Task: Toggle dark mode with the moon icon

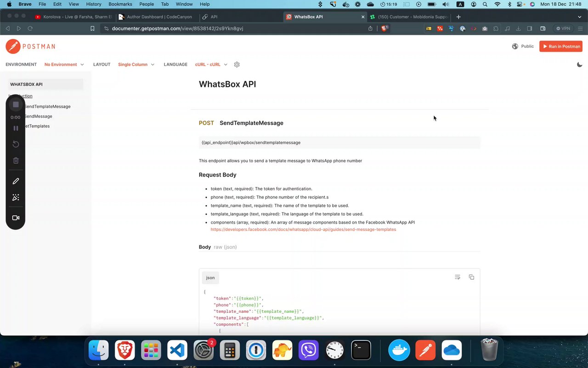Action: point(580,64)
